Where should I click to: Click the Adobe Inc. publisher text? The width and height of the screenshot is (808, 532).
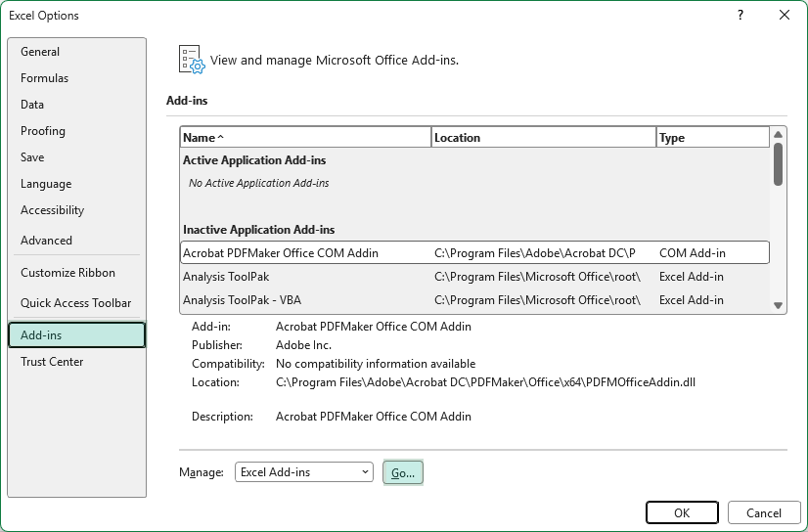coord(303,345)
